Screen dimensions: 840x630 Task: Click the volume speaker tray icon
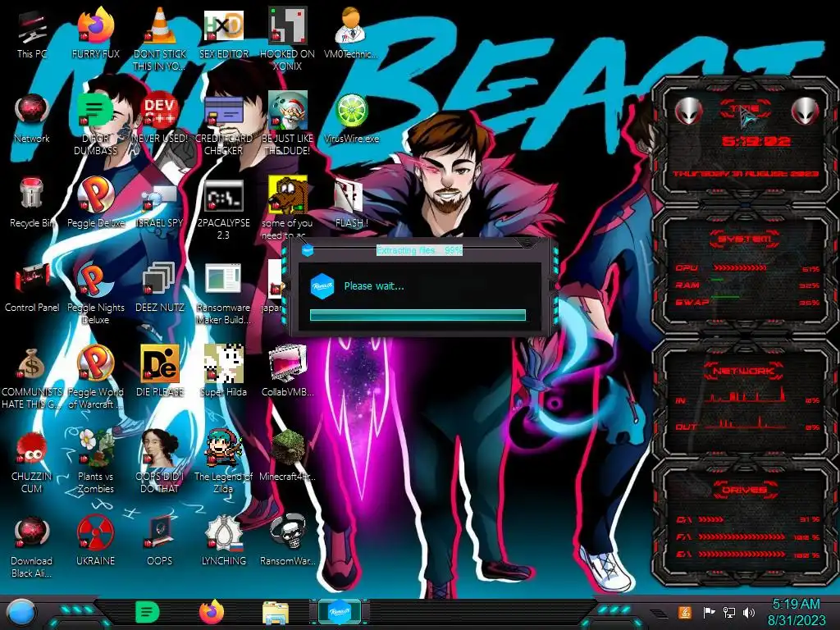click(x=748, y=612)
